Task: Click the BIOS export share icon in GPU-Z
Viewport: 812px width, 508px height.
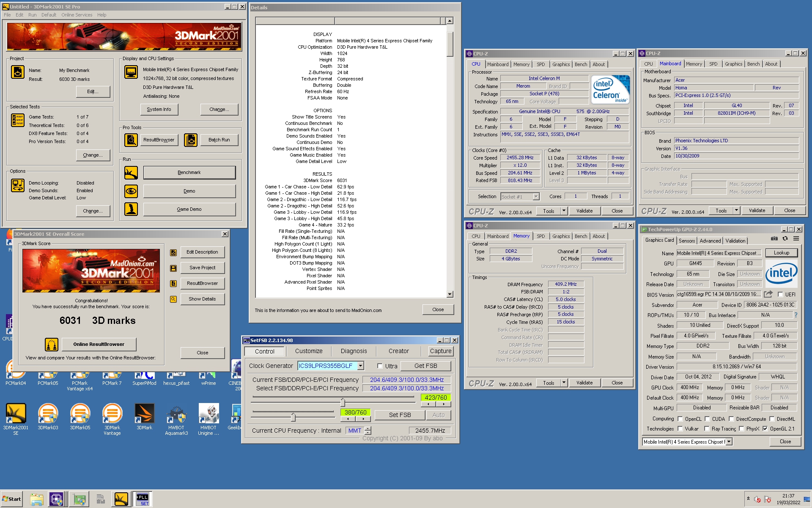Action: coord(768,294)
